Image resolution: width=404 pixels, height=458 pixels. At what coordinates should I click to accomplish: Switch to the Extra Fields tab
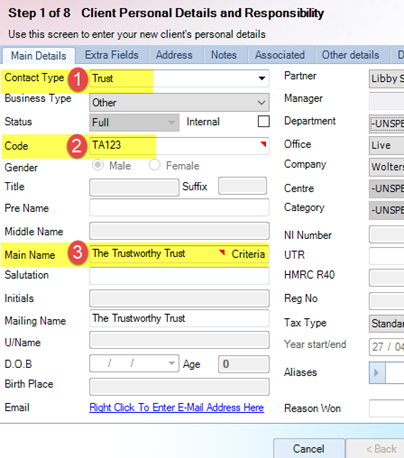112,55
